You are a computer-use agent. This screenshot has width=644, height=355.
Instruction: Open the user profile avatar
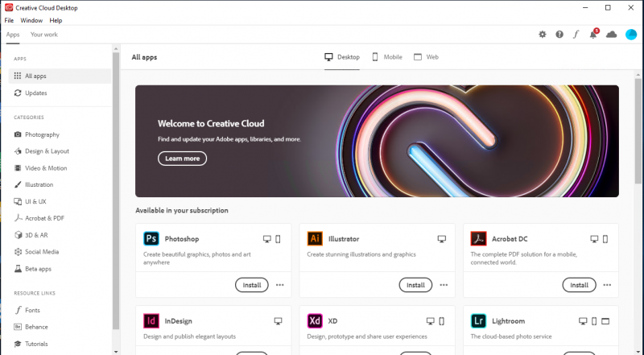[x=631, y=35]
